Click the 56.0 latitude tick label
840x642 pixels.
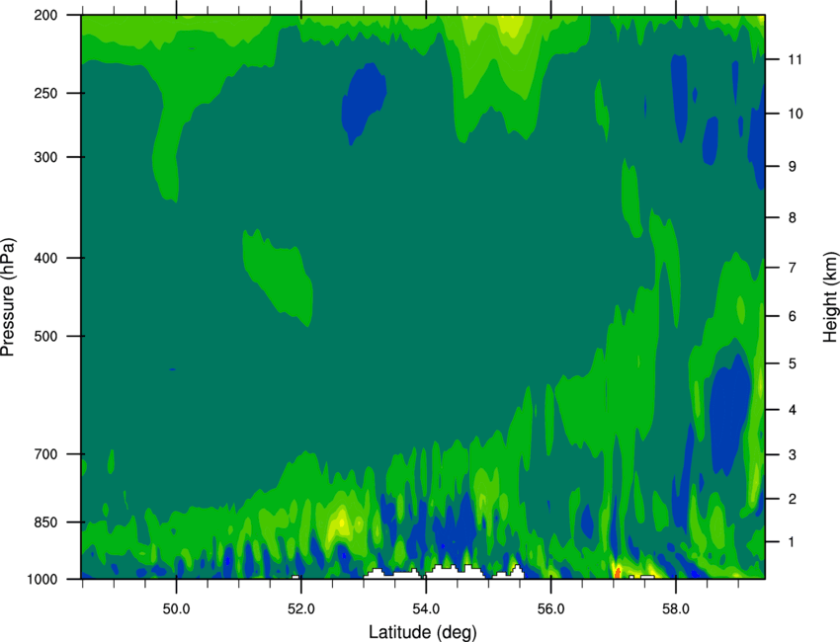551,608
